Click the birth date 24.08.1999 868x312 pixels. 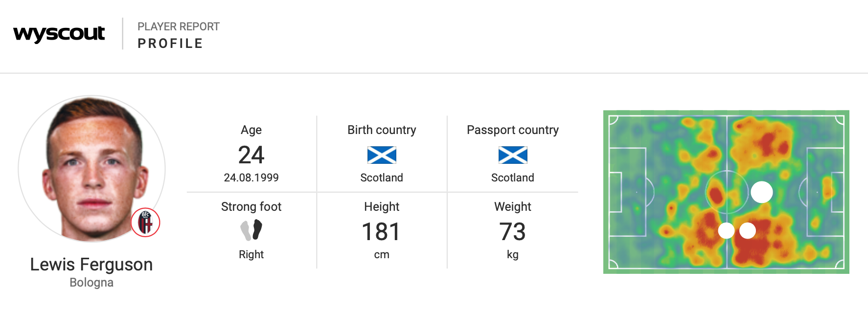251,178
